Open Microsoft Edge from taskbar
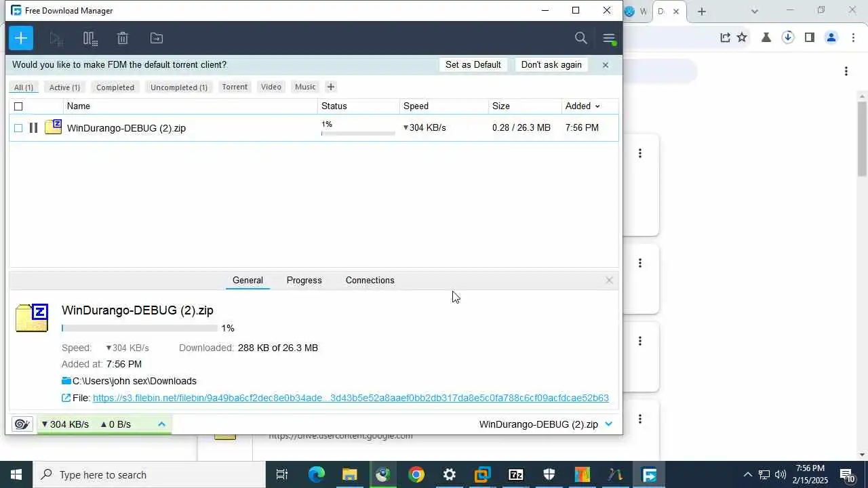 click(x=317, y=474)
